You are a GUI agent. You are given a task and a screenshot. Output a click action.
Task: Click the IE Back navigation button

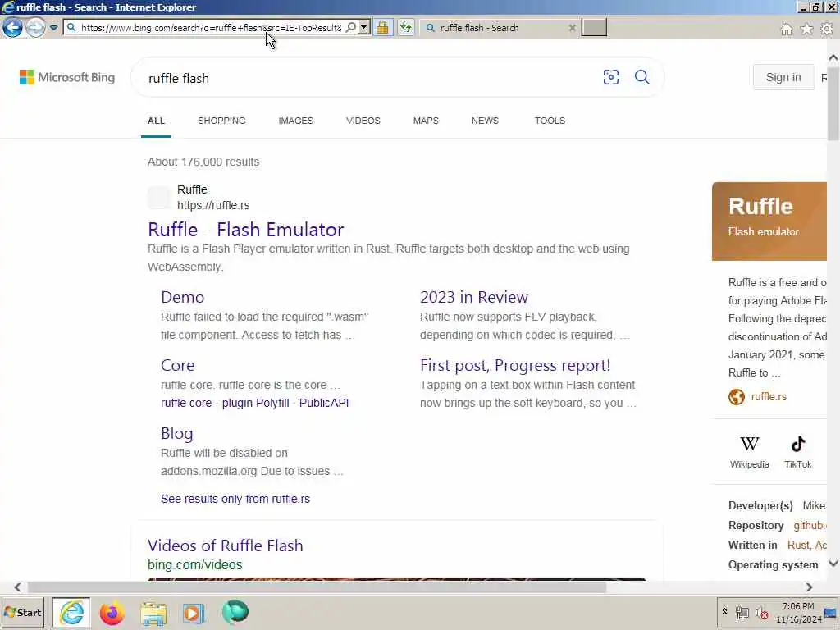[13, 27]
